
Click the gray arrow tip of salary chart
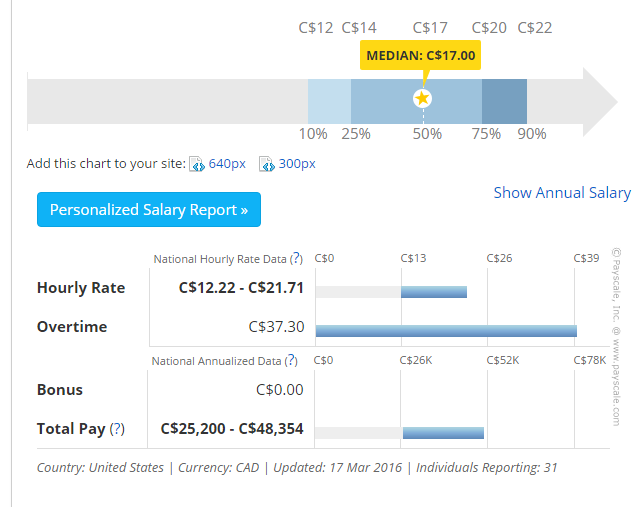[x=602, y=101]
